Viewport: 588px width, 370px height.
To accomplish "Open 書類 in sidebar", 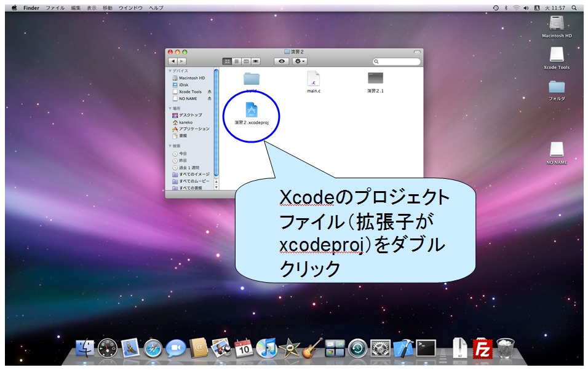I will 180,136.
